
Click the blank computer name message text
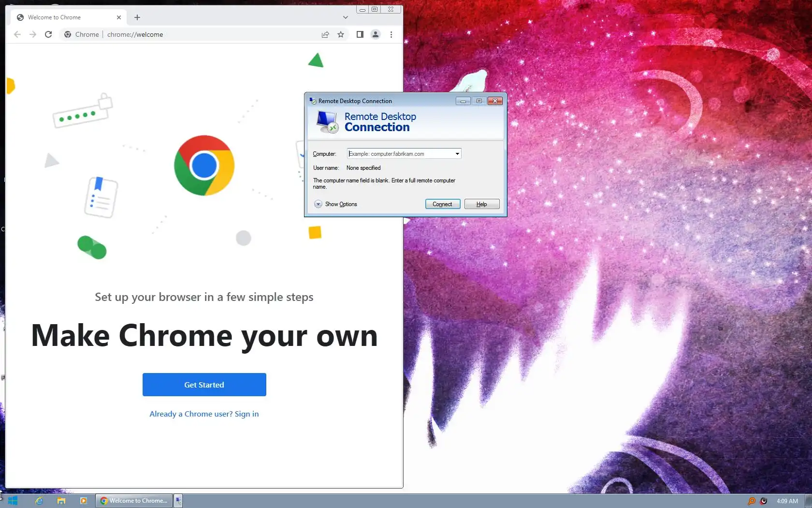[384, 183]
